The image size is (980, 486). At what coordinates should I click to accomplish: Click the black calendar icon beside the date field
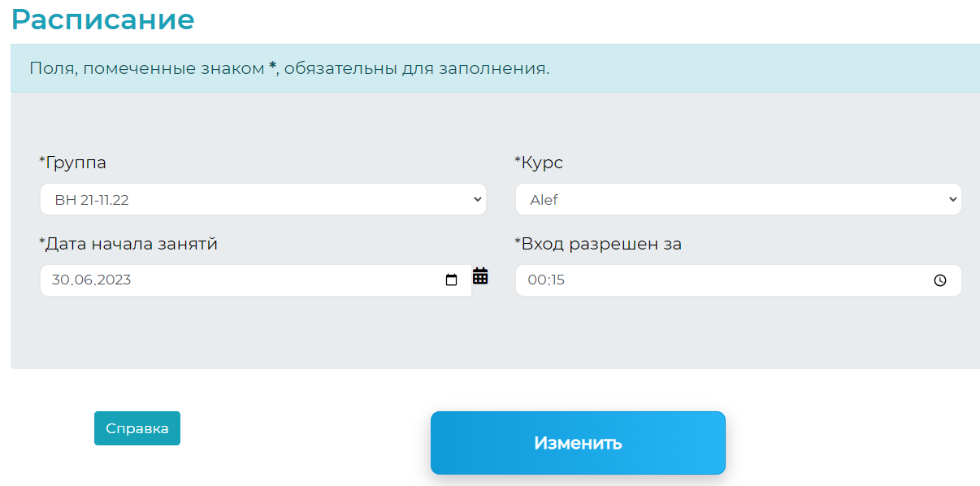[480, 276]
